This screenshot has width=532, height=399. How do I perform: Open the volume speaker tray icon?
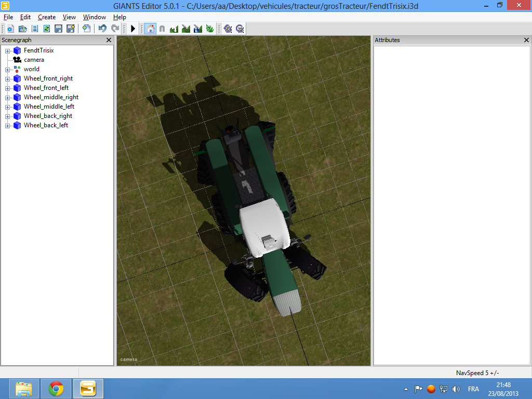(456, 389)
